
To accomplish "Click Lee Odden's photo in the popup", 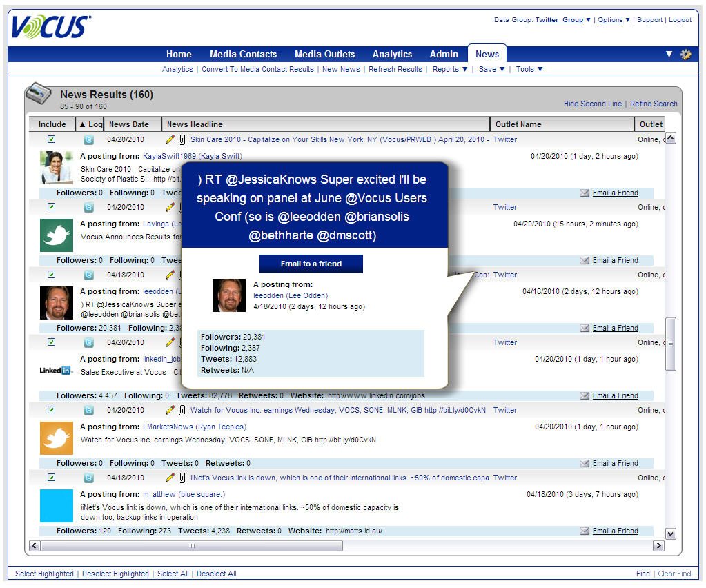I will click(228, 295).
